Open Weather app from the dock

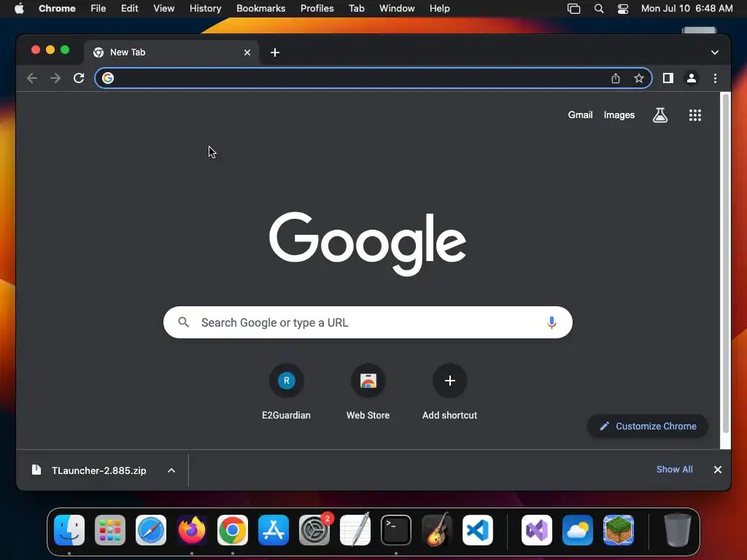point(578,530)
